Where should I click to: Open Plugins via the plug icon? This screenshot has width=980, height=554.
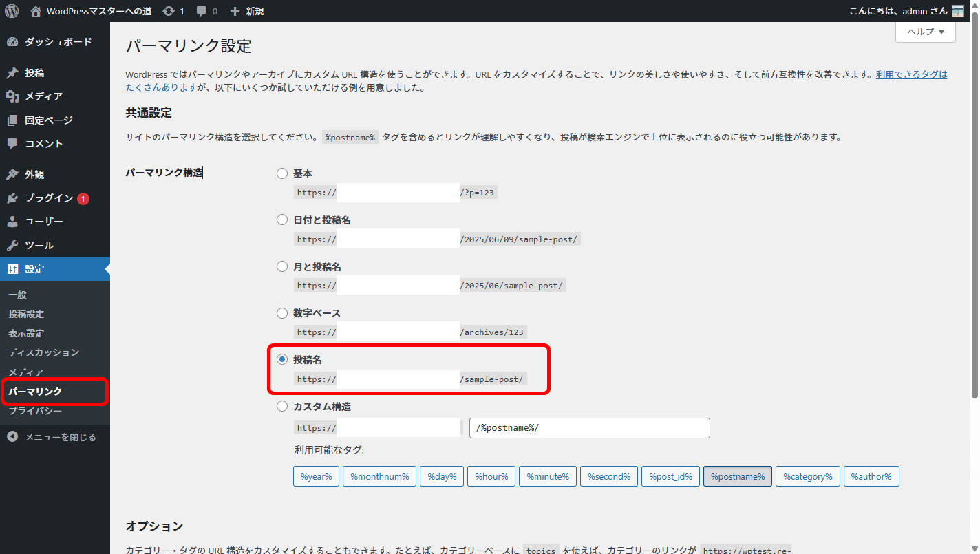(x=12, y=198)
